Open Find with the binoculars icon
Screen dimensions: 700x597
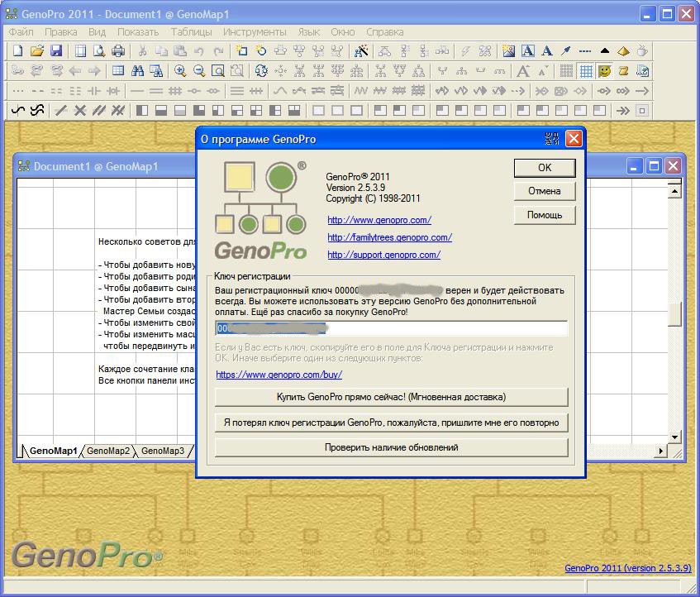pyautogui.click(x=137, y=70)
